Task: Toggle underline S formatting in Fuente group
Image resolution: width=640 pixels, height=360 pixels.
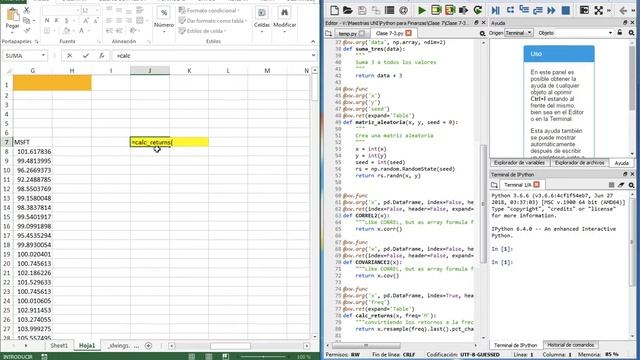Action: coord(67,20)
